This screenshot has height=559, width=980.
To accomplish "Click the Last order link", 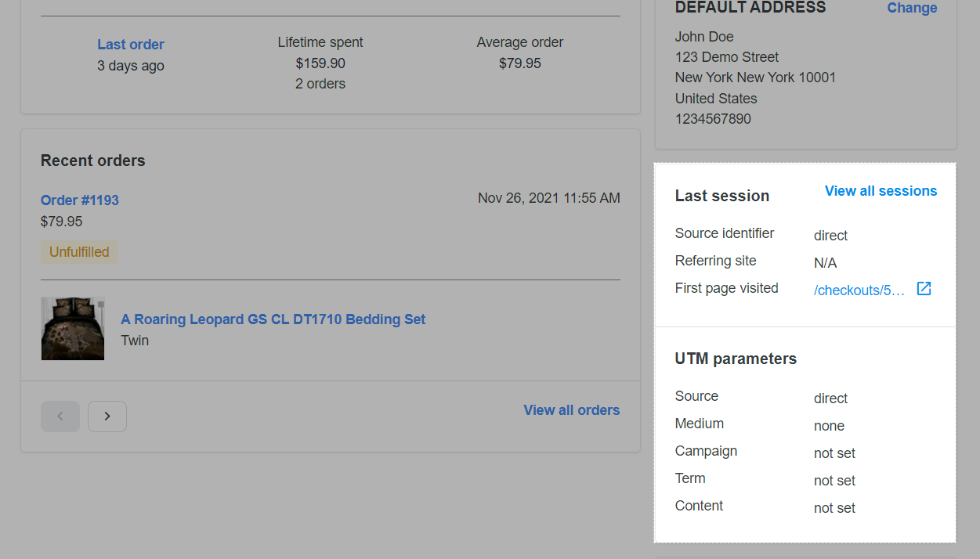I will [x=131, y=45].
